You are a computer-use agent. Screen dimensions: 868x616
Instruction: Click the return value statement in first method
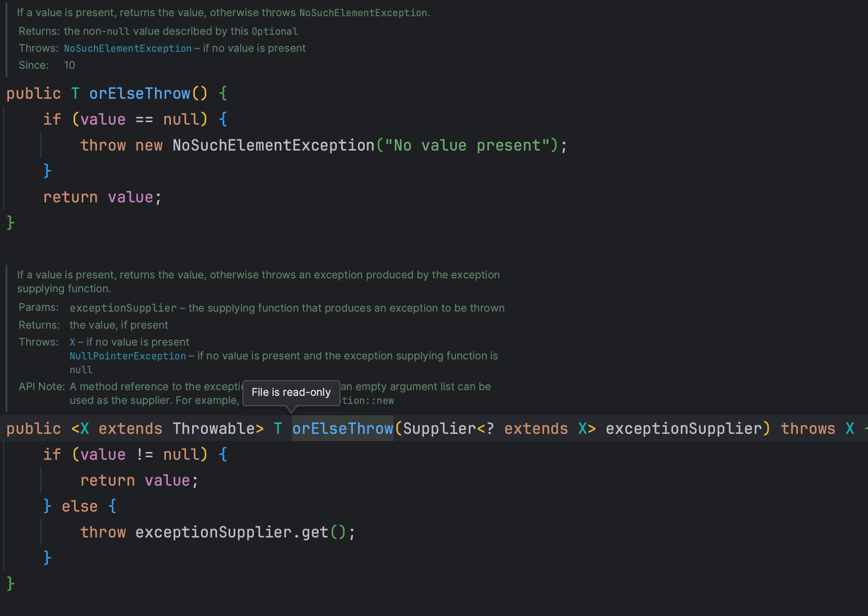(102, 197)
